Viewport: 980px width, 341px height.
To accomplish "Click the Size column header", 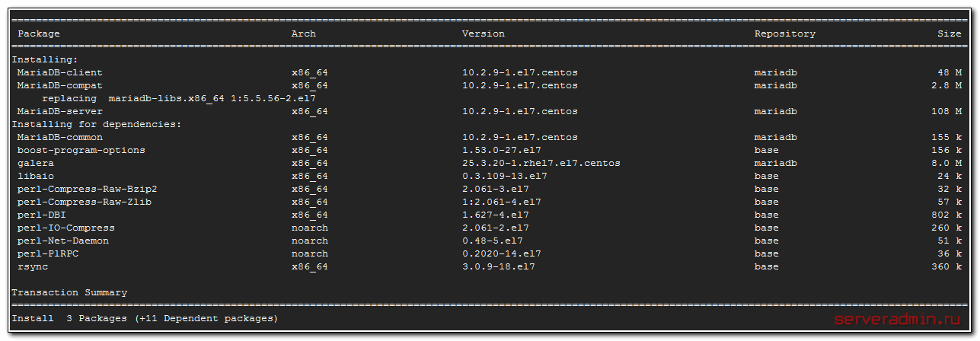I will 949,33.
